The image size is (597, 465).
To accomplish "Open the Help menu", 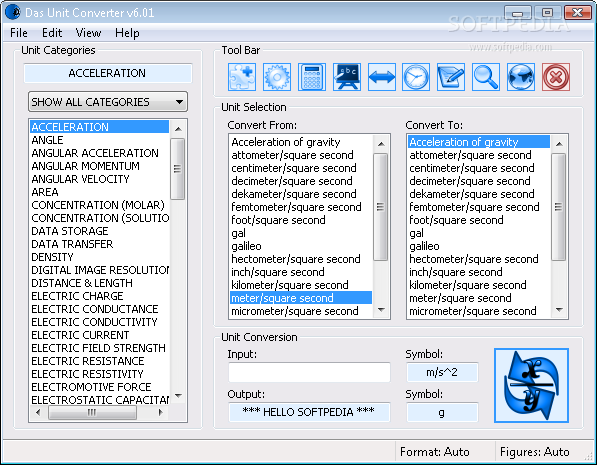I will tap(127, 33).
